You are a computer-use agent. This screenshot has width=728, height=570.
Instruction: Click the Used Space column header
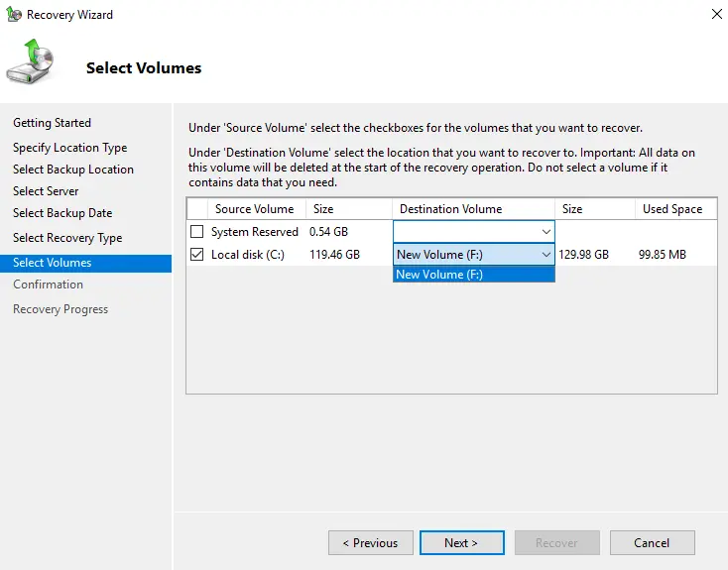tap(671, 209)
